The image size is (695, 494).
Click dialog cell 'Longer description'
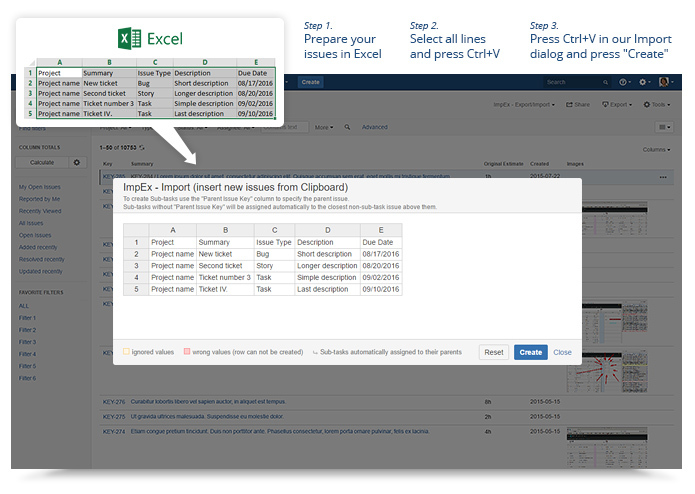click(327, 266)
